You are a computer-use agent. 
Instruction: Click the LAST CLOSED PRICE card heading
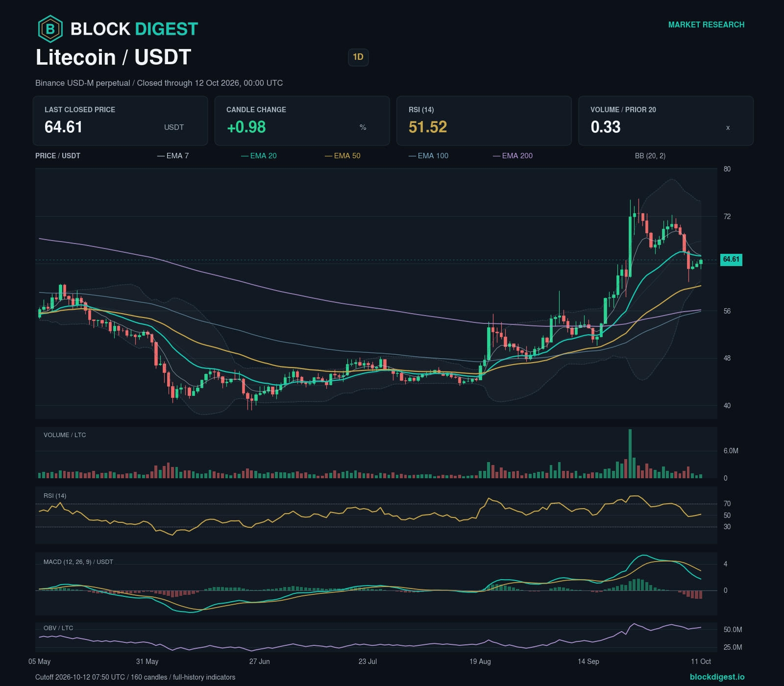coord(80,110)
